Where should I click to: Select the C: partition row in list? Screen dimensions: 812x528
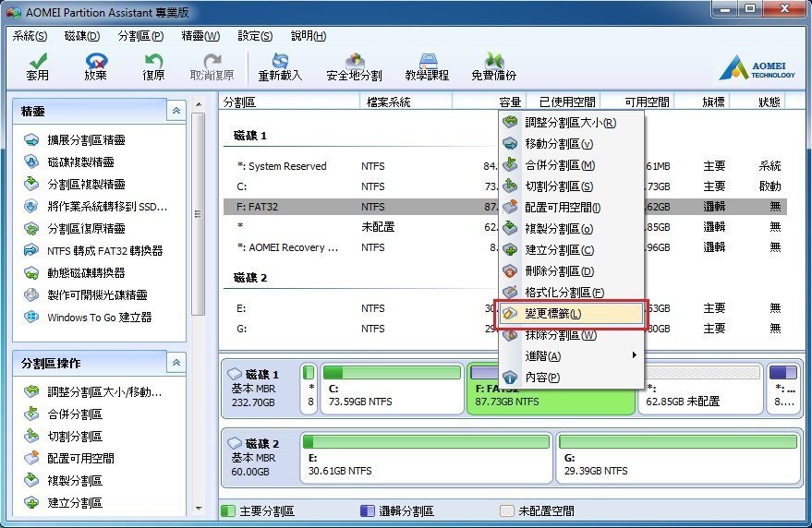[x=505, y=186]
